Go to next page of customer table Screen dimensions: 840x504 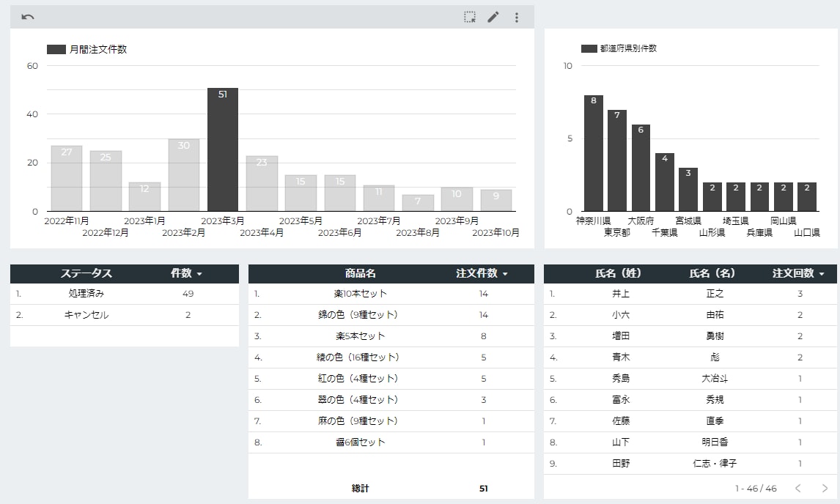pyautogui.click(x=825, y=488)
